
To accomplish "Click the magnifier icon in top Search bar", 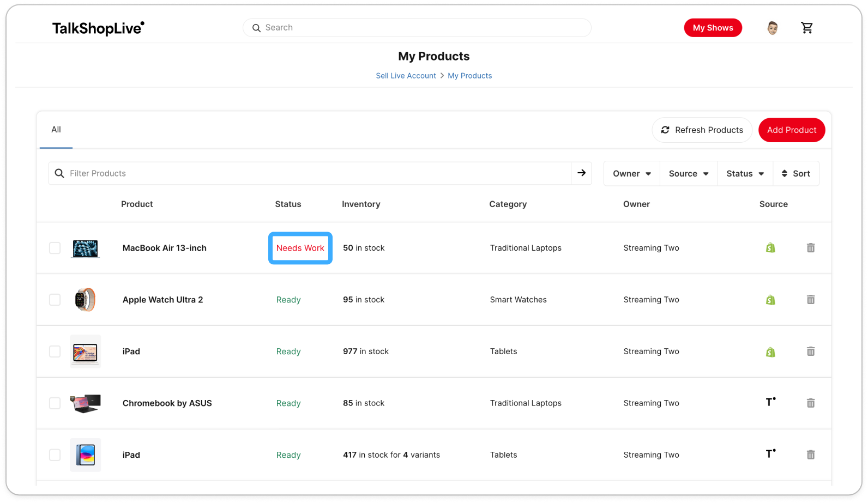I will pyautogui.click(x=256, y=28).
